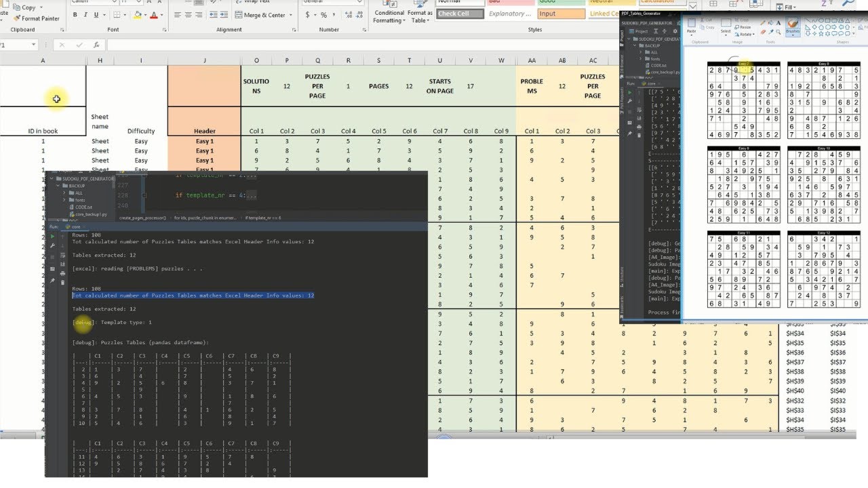Select the Magnifier tool in Paint
This screenshot has height=488, width=868.
778,32
